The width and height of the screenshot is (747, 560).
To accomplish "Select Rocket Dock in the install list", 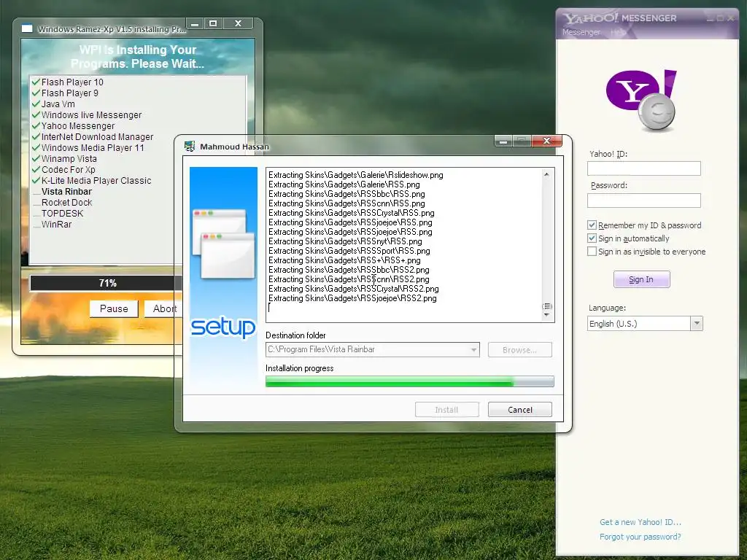I will click(66, 203).
